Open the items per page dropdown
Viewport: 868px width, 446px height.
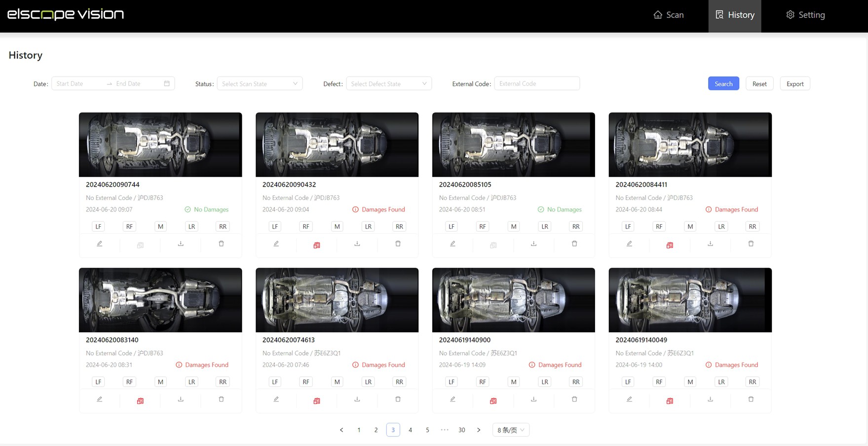(x=511, y=430)
